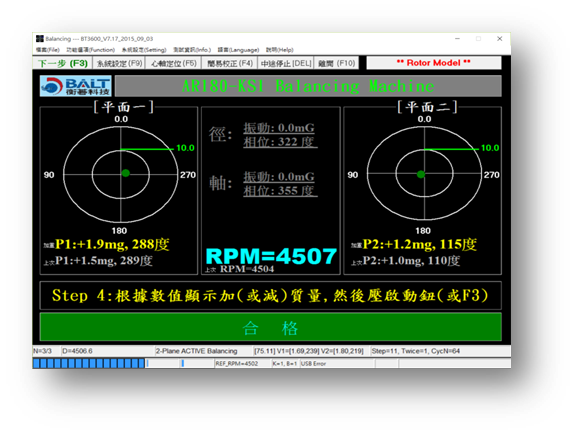Click the Plane 2 heading label
Image resolution: width=576 pixels, height=434 pixels.
(427, 107)
